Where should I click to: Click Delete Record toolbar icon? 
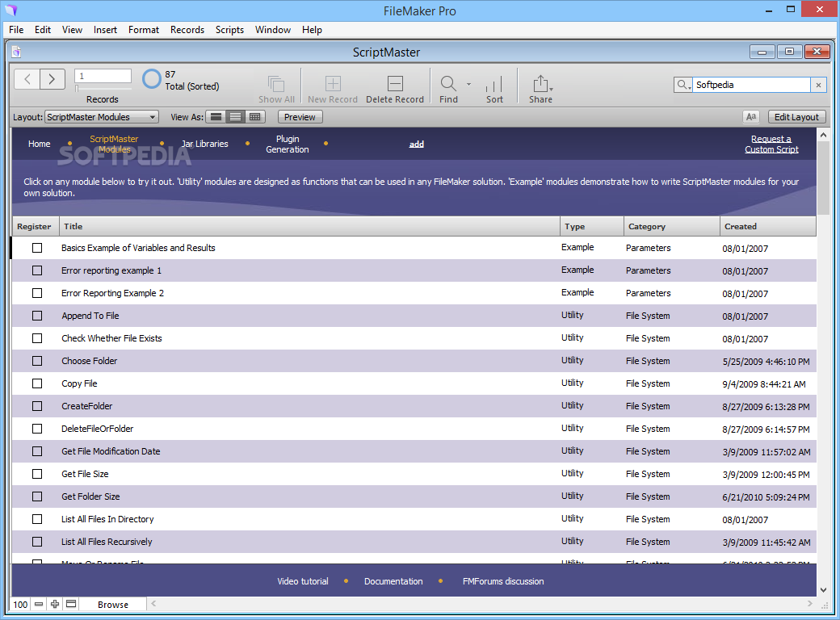pos(395,84)
